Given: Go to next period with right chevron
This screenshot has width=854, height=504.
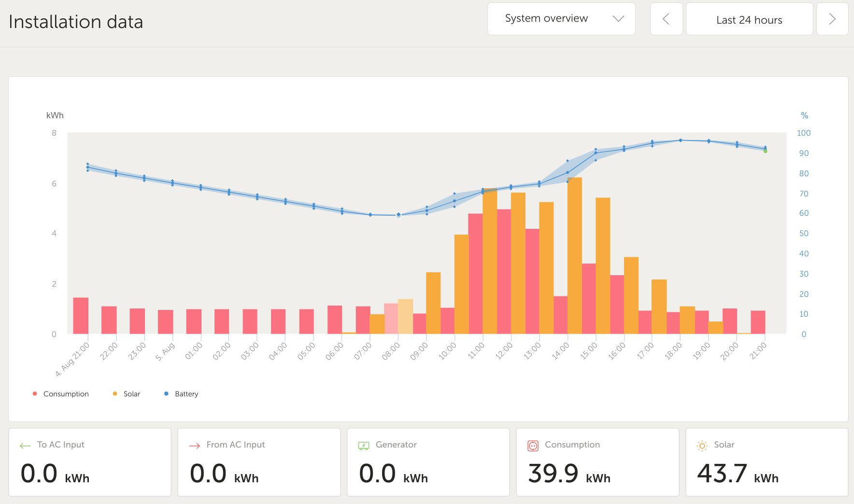Looking at the screenshot, I should 832,19.
